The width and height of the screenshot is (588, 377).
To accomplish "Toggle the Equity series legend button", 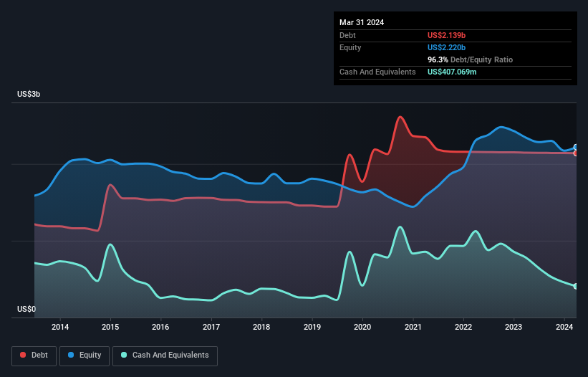I will (x=85, y=355).
